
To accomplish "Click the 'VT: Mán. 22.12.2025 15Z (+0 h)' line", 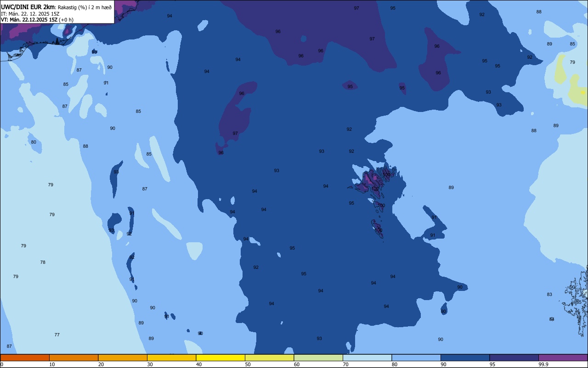I will click(37, 20).
